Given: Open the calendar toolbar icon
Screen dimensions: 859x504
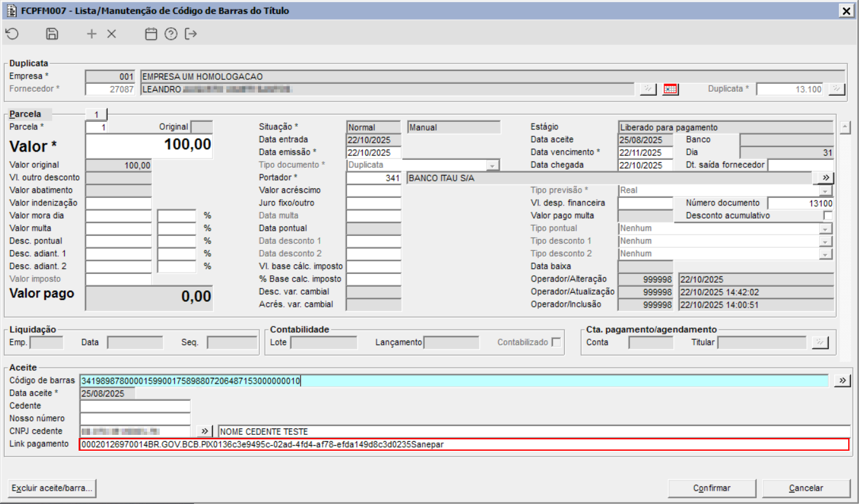Looking at the screenshot, I should pyautogui.click(x=151, y=34).
